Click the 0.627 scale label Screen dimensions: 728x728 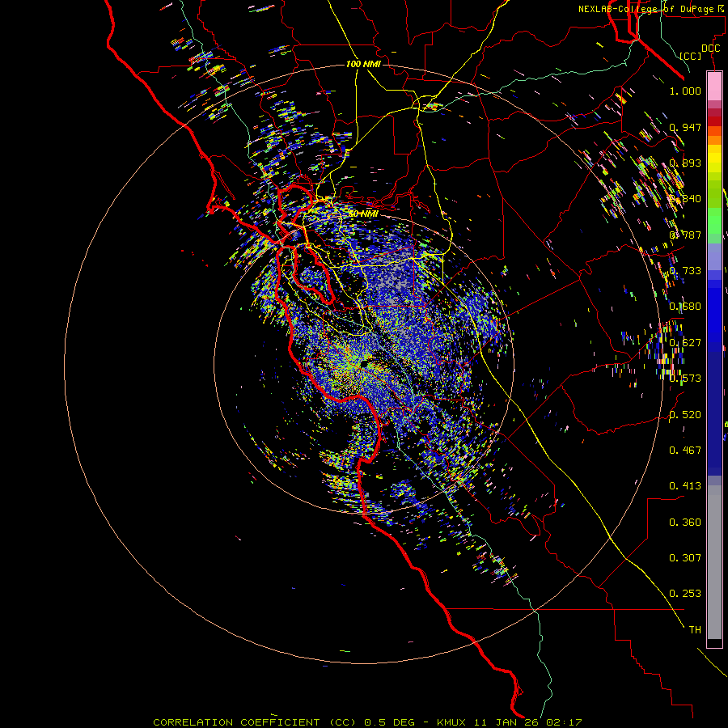[x=685, y=343]
